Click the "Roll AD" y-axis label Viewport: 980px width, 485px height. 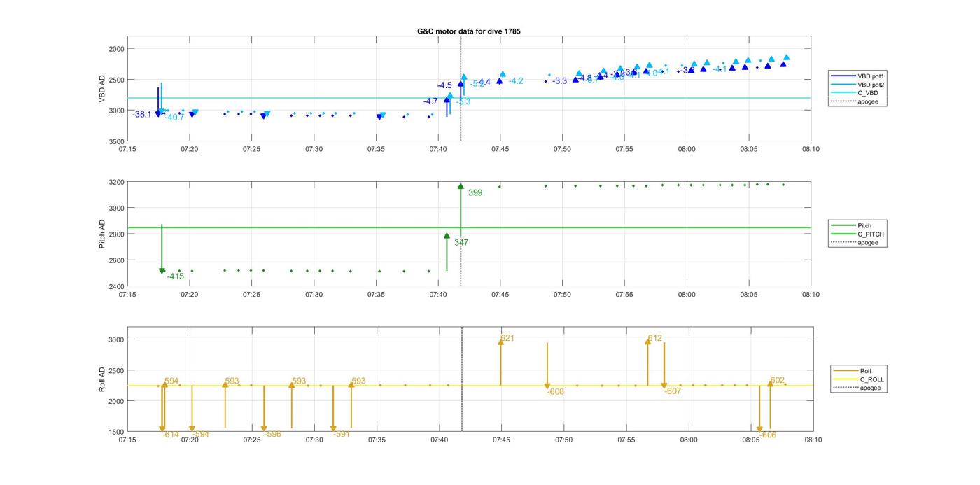click(102, 379)
